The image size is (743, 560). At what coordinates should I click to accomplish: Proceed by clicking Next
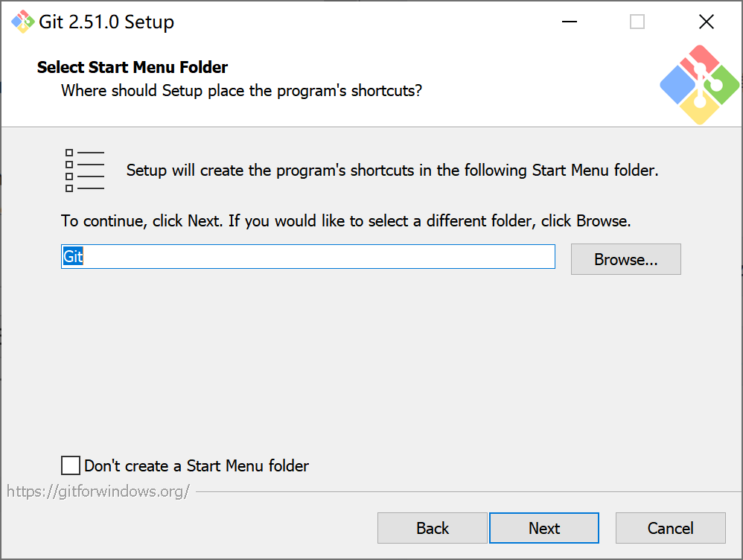click(x=544, y=528)
